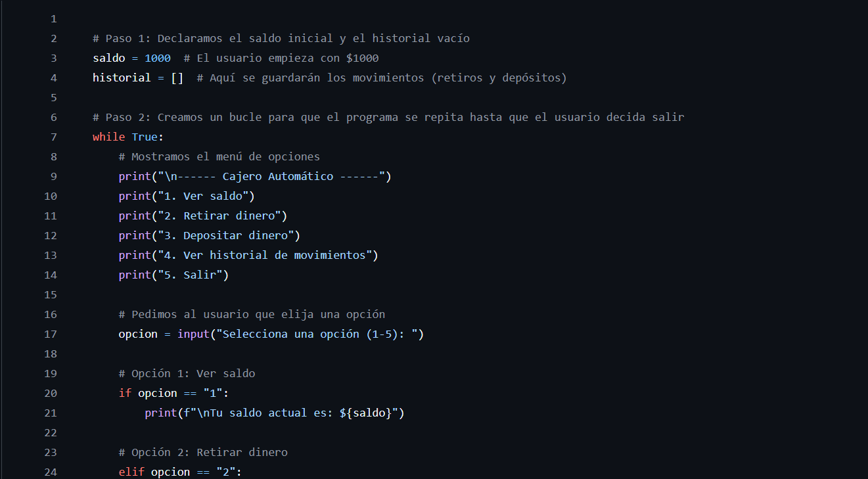Viewport: 868px width, 479px height.
Task: Click the '1. Ver saldo' string
Action: [203, 196]
